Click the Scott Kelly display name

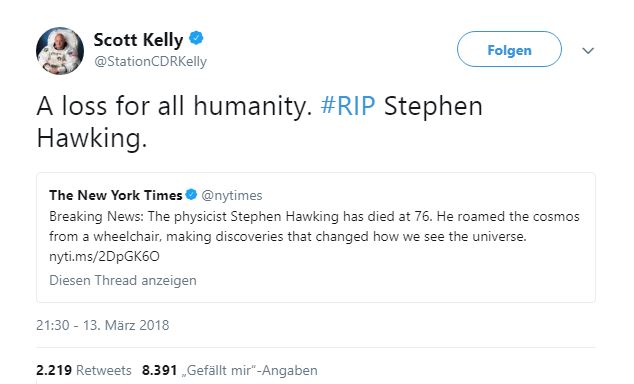(x=138, y=40)
